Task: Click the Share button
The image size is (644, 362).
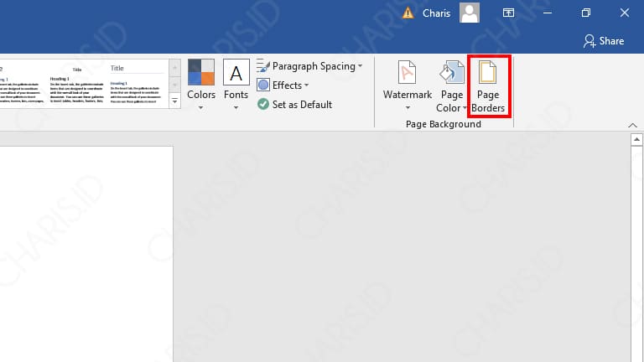Action: (x=604, y=41)
